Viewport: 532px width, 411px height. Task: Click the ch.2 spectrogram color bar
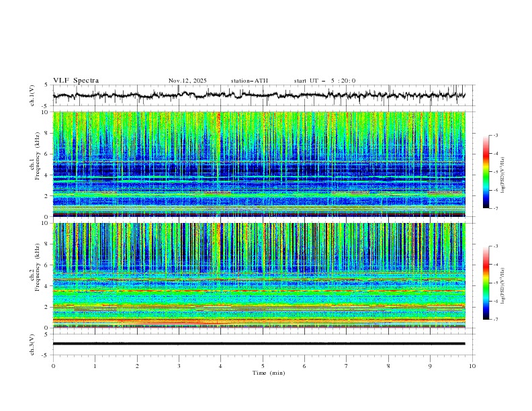coord(486,283)
